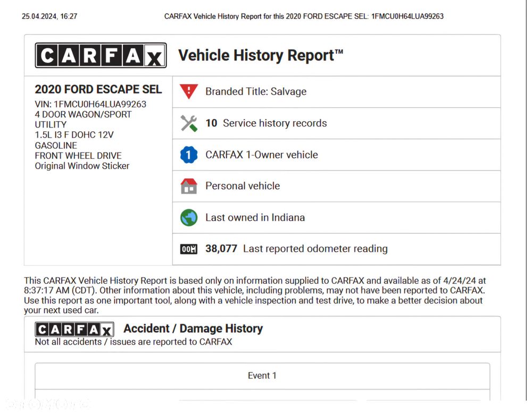Open the Original Window Sticker link
This screenshot has height=415, width=532.
point(82,166)
